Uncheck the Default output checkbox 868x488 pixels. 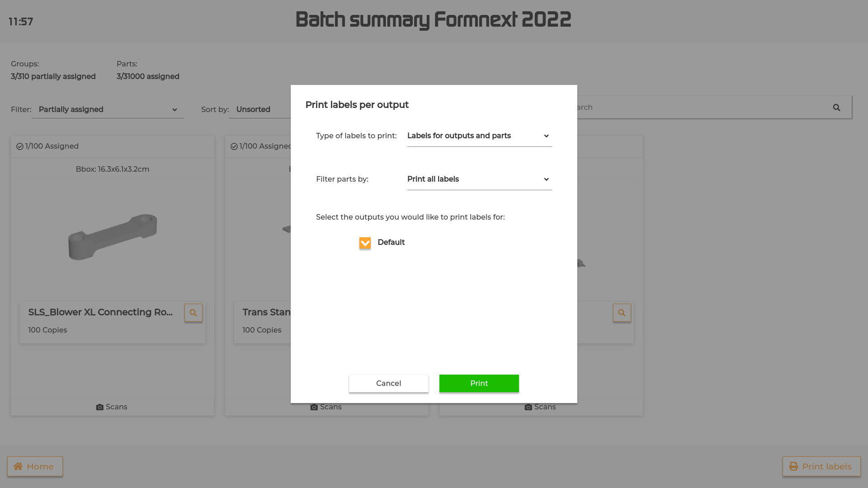(x=365, y=243)
